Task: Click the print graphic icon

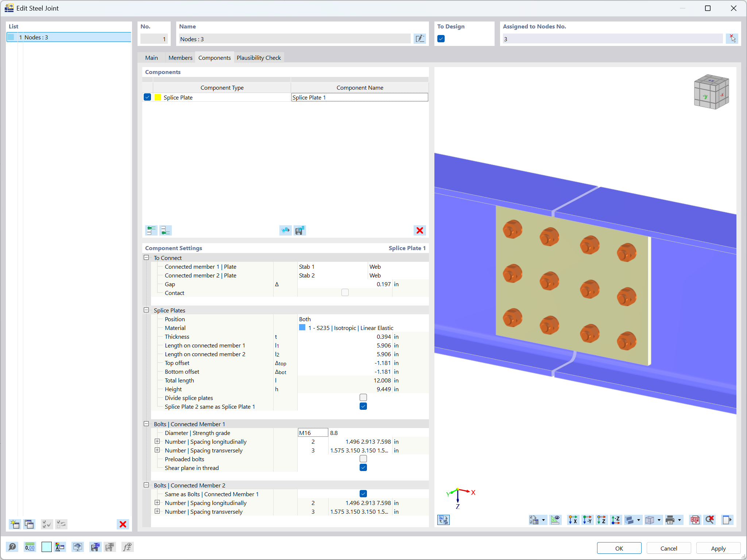Action: coord(670,520)
